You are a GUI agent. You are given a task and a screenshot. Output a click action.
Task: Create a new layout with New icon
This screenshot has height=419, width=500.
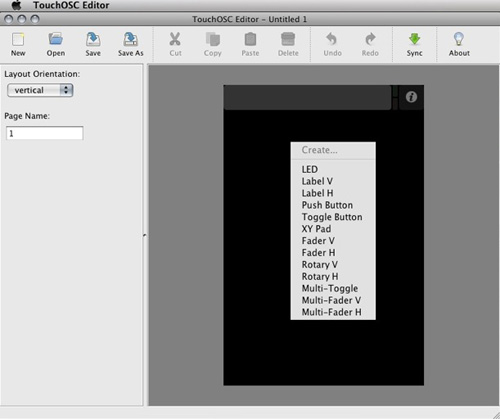(18, 39)
